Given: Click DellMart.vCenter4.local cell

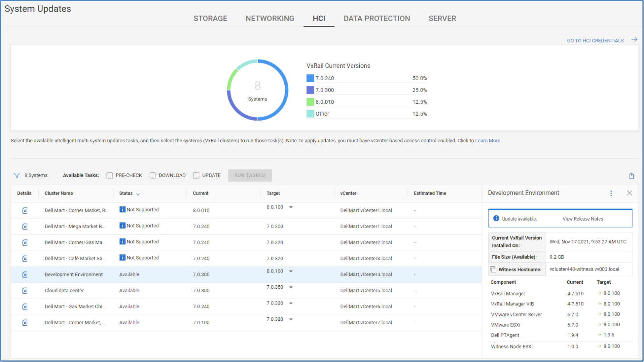Looking at the screenshot, I should click(x=366, y=274).
